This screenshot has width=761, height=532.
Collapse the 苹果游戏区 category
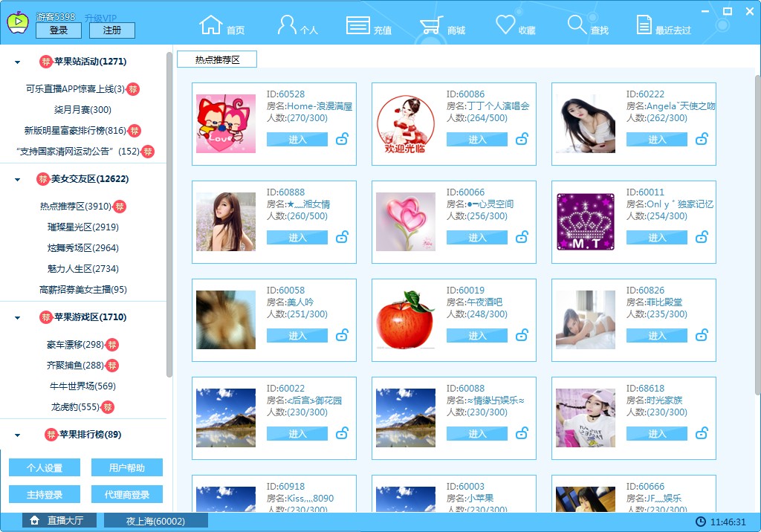(17, 317)
